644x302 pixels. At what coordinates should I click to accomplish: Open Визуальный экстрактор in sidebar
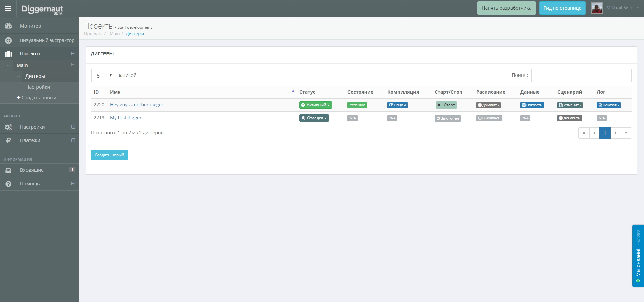[x=39, y=40]
